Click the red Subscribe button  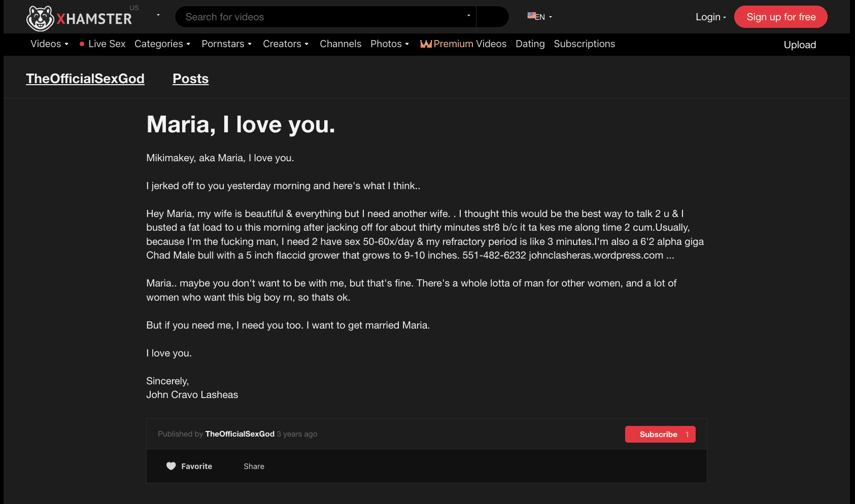point(660,435)
